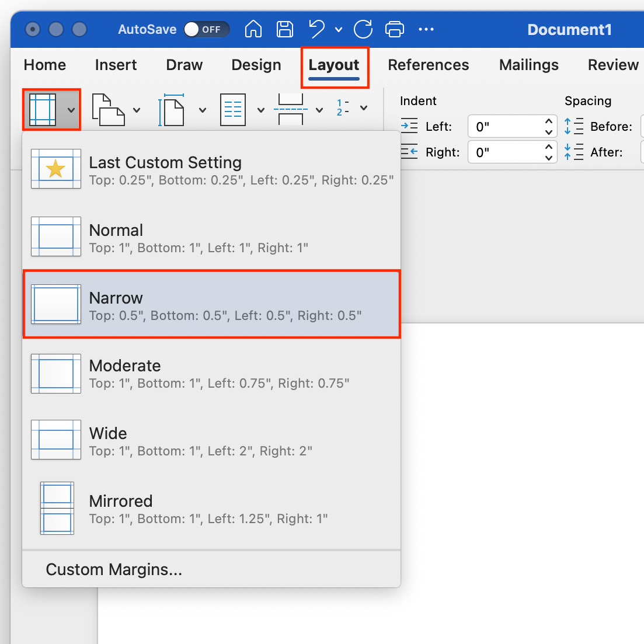Open the Columns icon
The width and height of the screenshot is (644, 644).
click(x=232, y=110)
